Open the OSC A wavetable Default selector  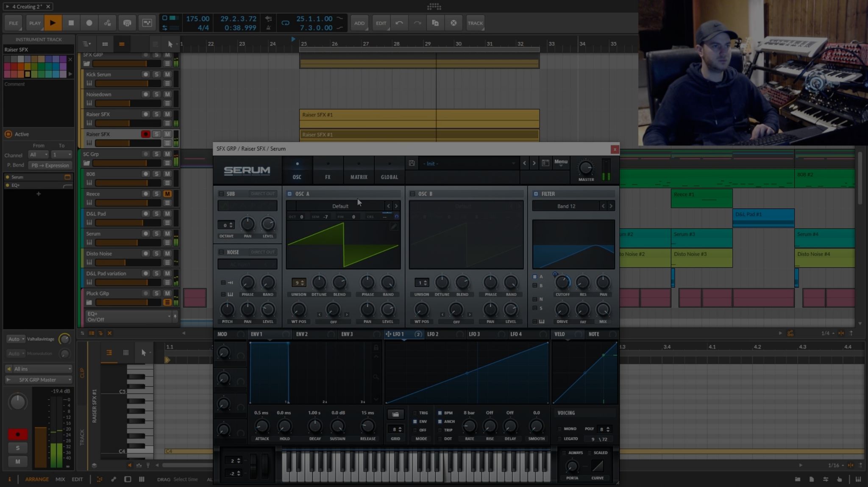tap(340, 206)
